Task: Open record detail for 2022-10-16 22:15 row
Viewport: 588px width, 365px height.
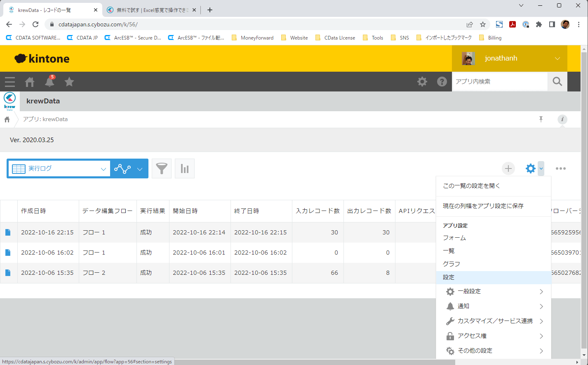Action: [8, 232]
